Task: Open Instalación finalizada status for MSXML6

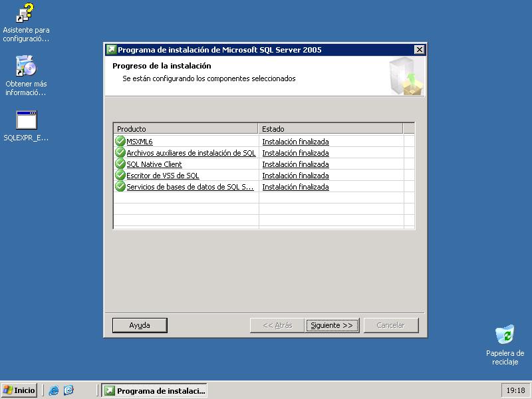Action: tap(295, 142)
